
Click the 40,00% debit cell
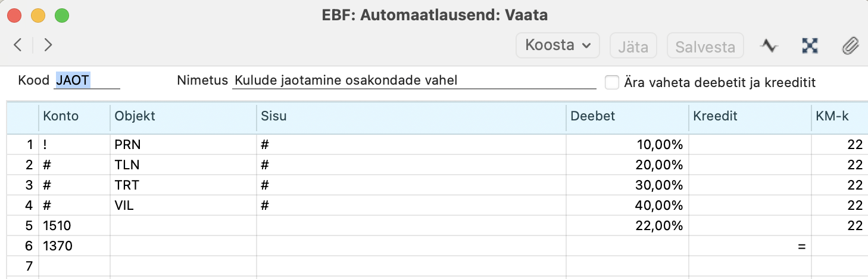[627, 205]
